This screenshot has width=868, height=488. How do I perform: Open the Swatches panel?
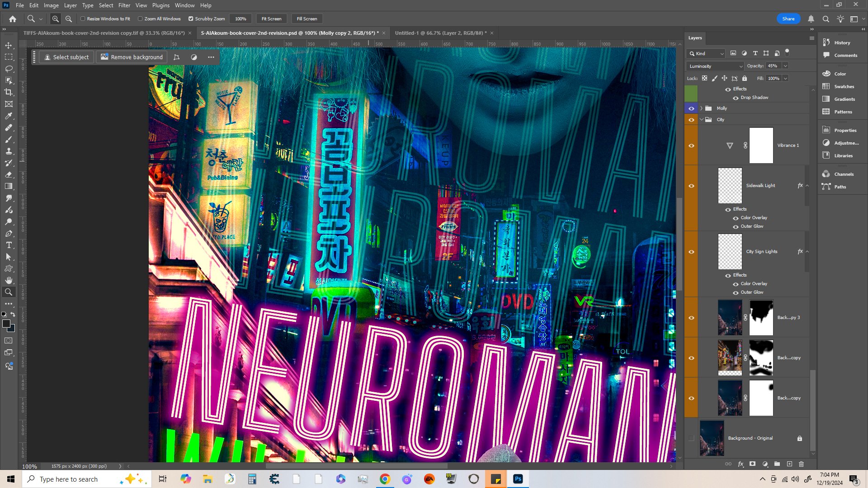844,86
